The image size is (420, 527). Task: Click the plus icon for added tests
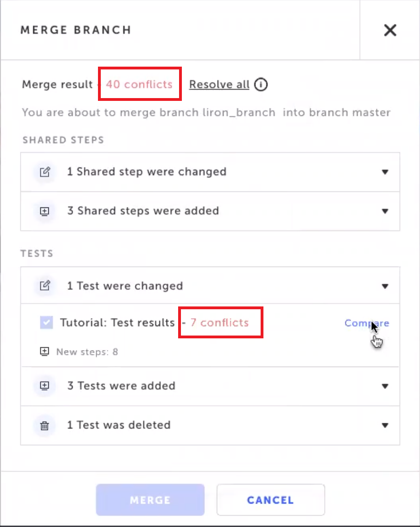[45, 386]
